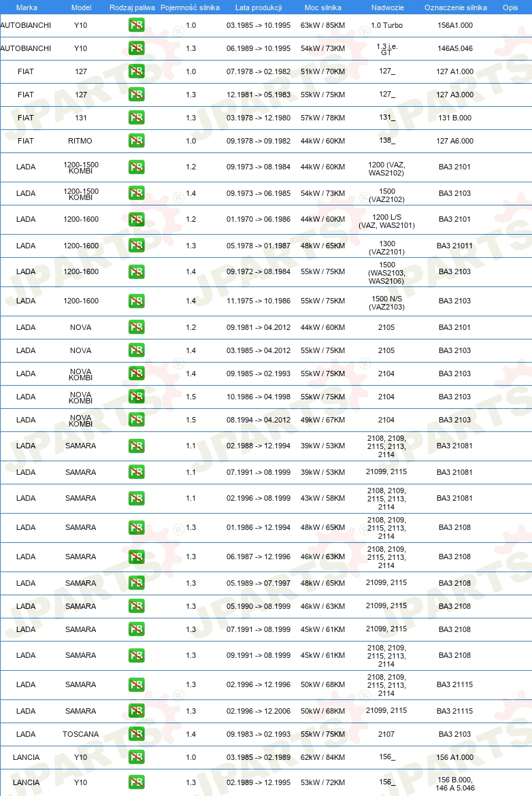Click fuel icon in Nova Kombi 10.1986 row

click(x=137, y=397)
